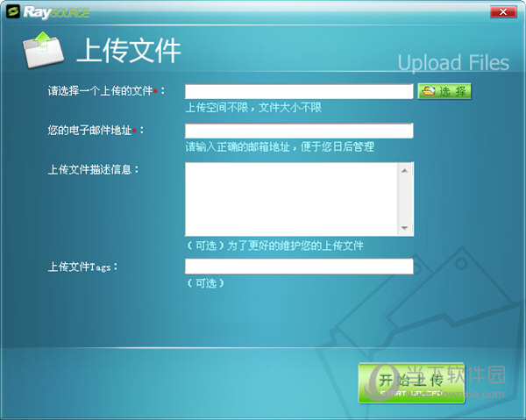The width and height of the screenshot is (526, 420).
Task: Click the hint （可选）为了更好的维护您的上传文件
Action: point(274,246)
